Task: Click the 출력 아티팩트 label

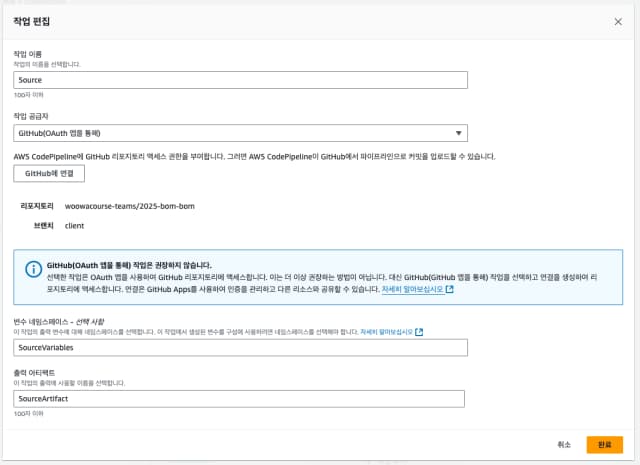Action: (x=34, y=373)
